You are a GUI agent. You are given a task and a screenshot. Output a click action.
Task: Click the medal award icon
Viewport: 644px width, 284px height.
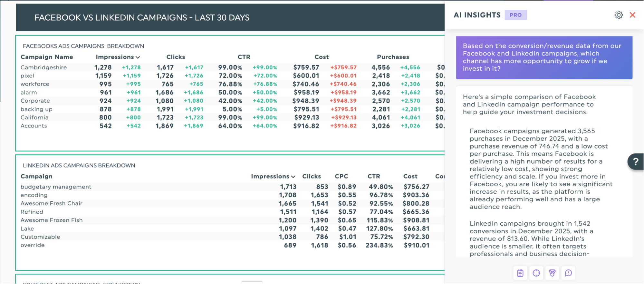click(552, 273)
